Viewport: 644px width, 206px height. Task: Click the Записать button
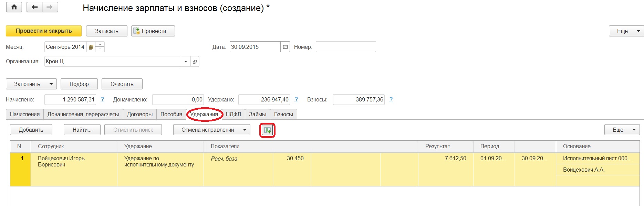[x=107, y=31]
